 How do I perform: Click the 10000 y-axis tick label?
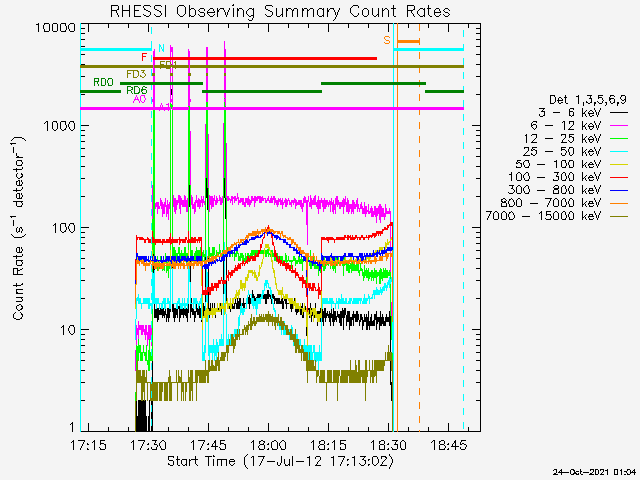[x=56, y=28]
